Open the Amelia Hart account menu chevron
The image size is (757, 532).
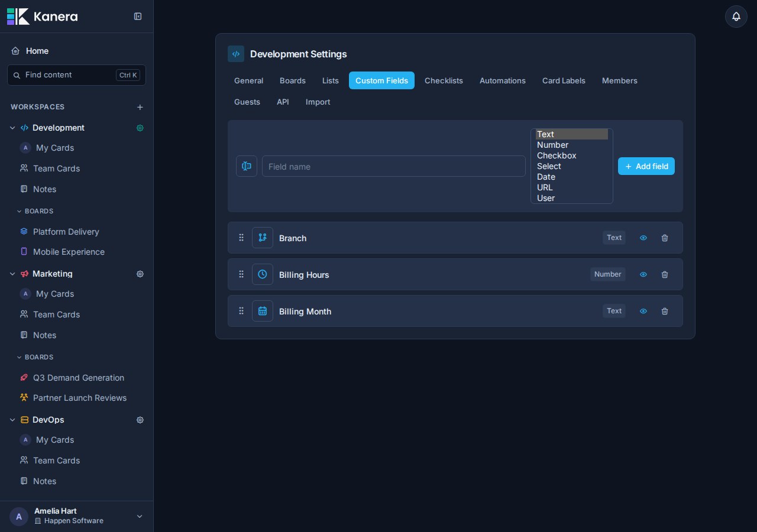(x=140, y=516)
